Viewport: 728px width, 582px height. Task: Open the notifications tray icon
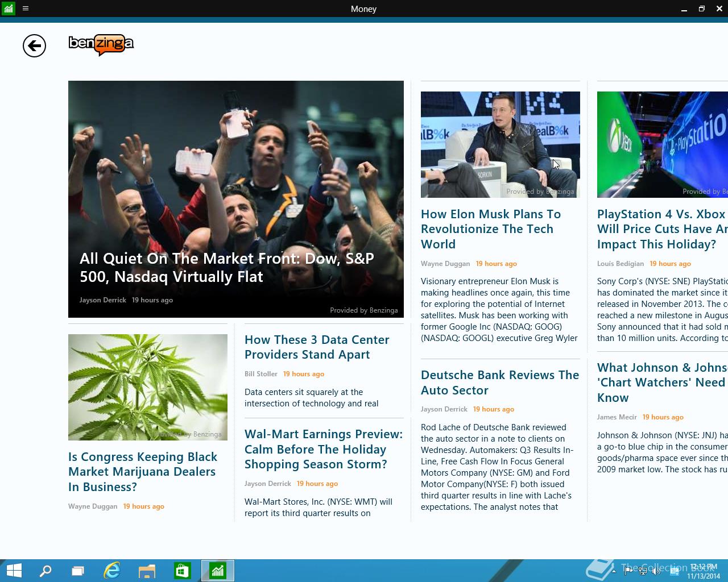point(674,571)
